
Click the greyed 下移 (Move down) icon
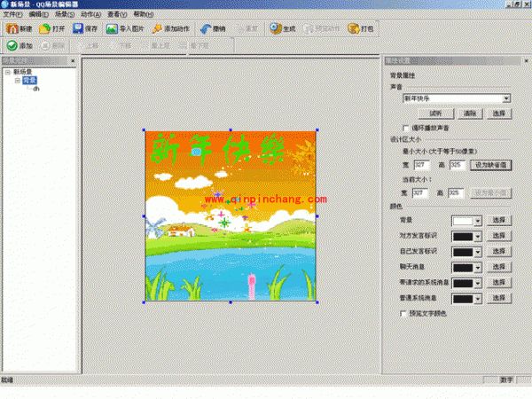coord(113,45)
